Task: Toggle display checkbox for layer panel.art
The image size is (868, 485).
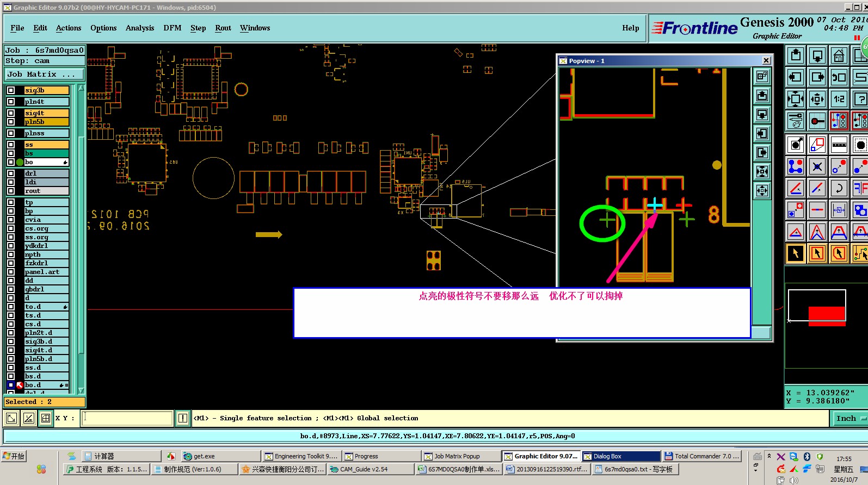Action: pos(11,272)
